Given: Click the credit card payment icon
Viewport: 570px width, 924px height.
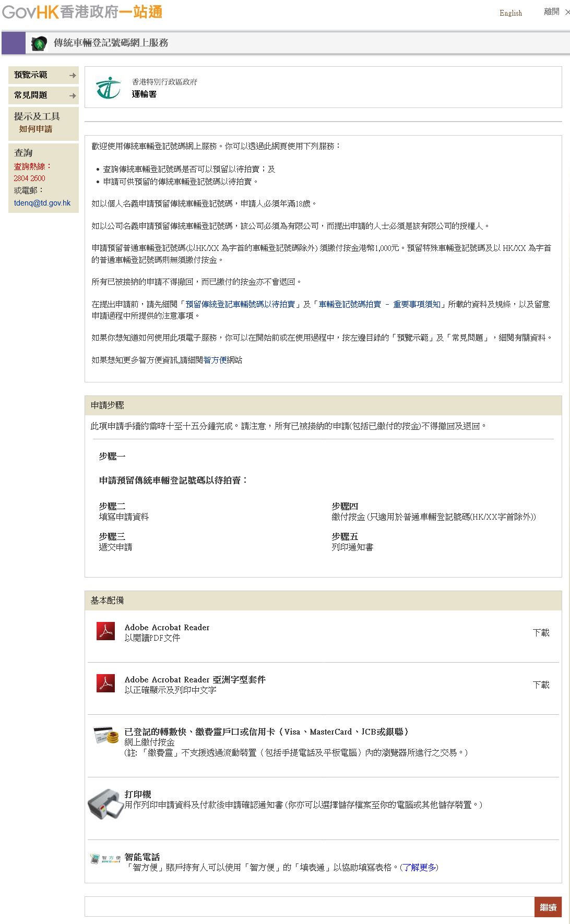Looking at the screenshot, I should click(106, 736).
